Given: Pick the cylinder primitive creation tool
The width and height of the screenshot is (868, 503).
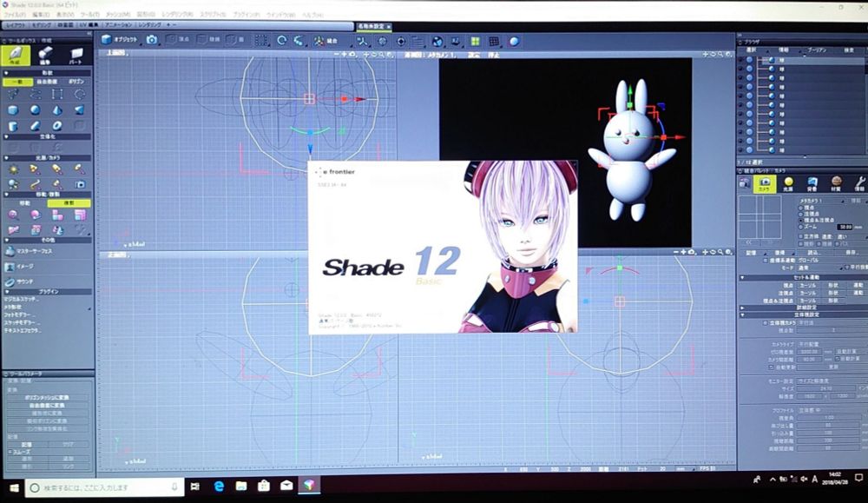Looking at the screenshot, I should click(x=13, y=125).
